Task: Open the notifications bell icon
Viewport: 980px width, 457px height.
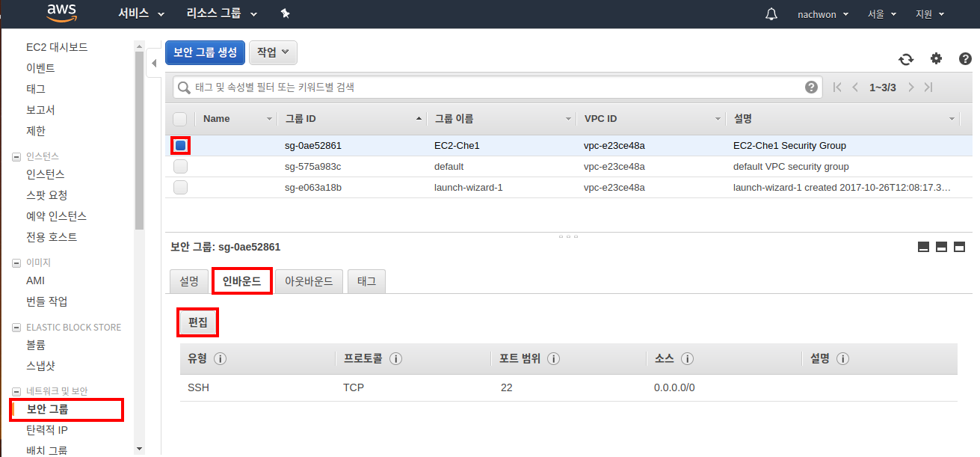Action: tap(771, 14)
